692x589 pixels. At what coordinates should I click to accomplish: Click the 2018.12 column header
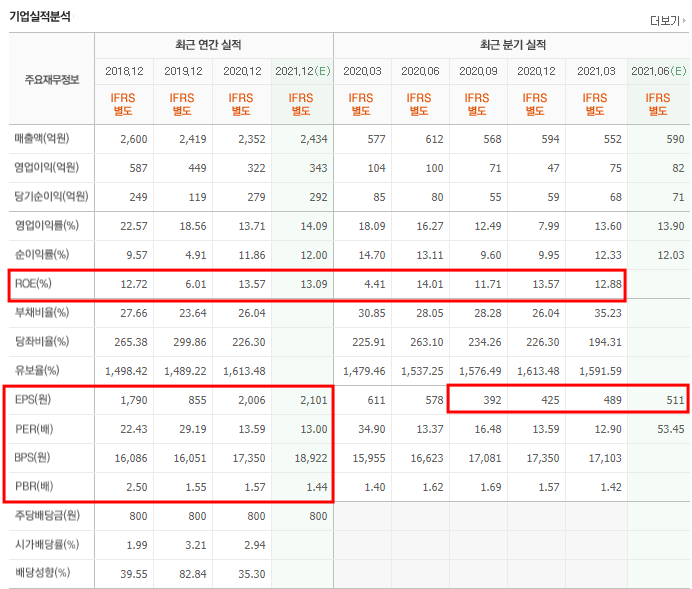pos(124,71)
